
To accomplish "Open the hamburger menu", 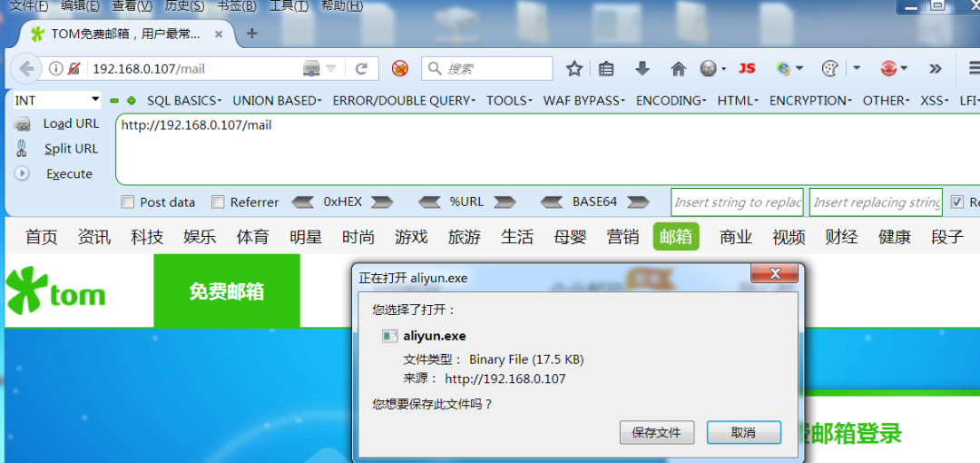I will coord(974,68).
